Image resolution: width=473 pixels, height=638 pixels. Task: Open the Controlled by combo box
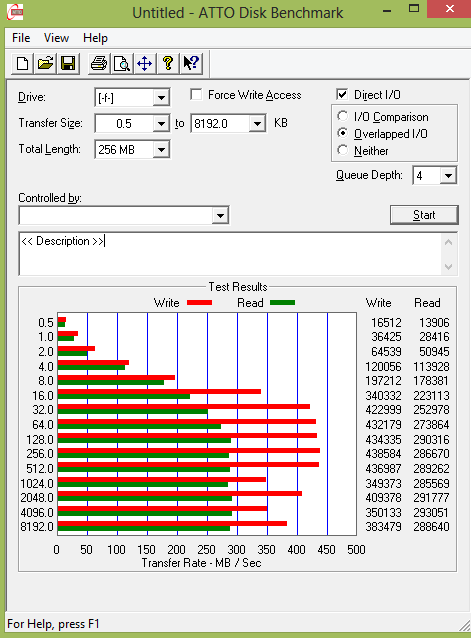124,215
